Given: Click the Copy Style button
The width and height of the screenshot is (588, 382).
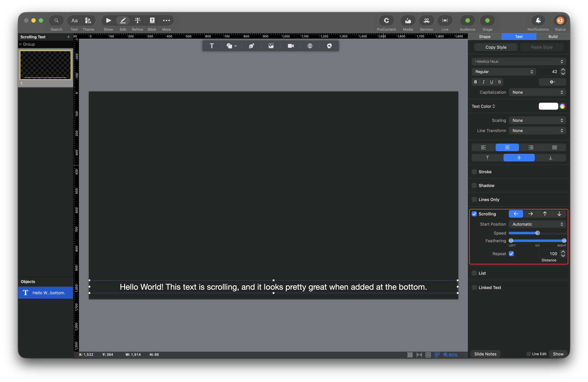Looking at the screenshot, I should 496,47.
